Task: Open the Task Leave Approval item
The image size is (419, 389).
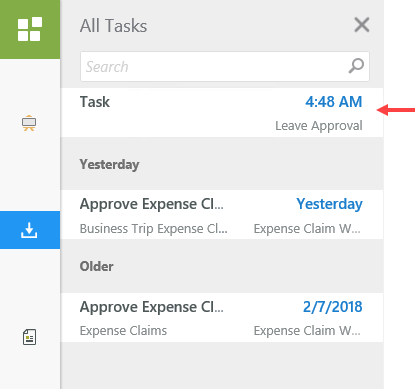Action: coord(222,112)
